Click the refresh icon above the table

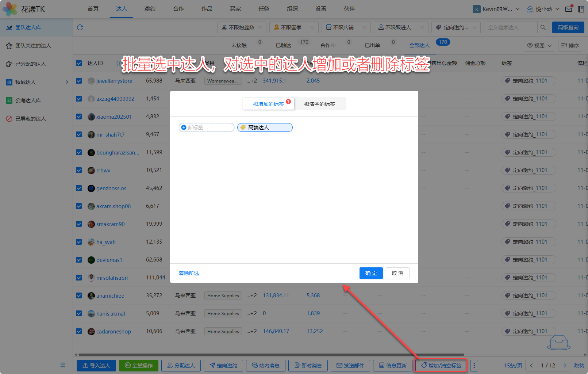click(x=80, y=27)
